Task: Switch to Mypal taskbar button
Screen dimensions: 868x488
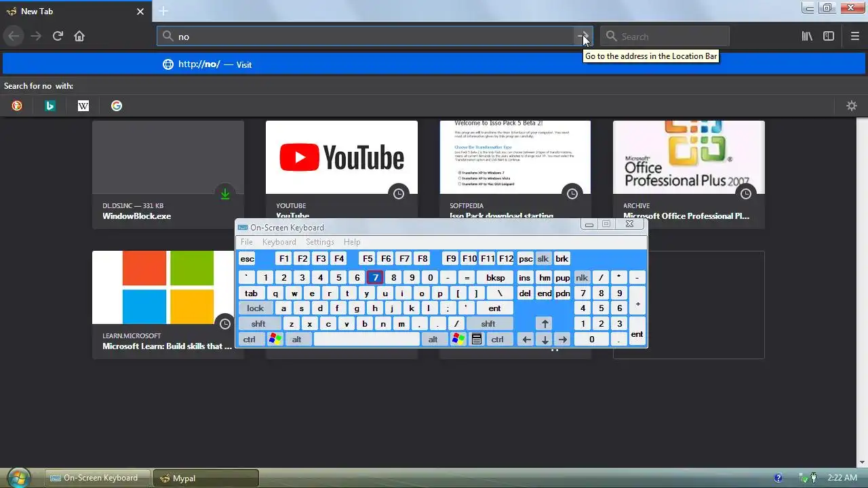Action: click(x=206, y=478)
